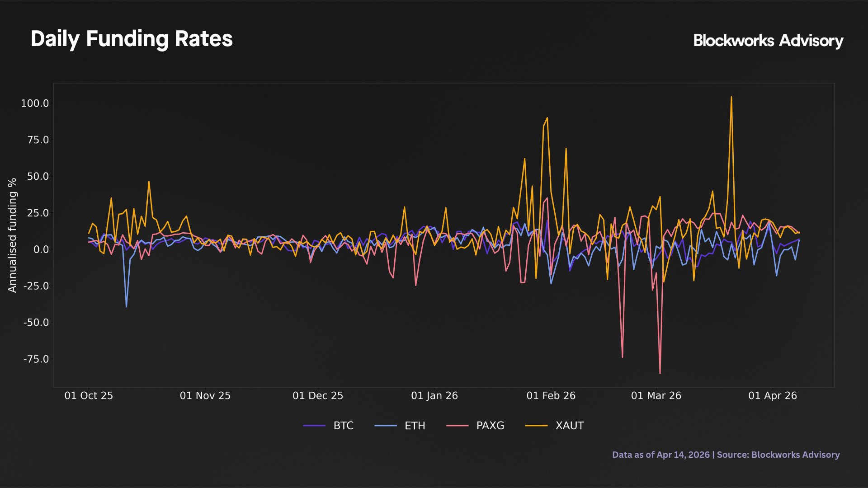This screenshot has height=488, width=868.
Task: Click the 100.0 y-axis tick label
Action: [35, 103]
